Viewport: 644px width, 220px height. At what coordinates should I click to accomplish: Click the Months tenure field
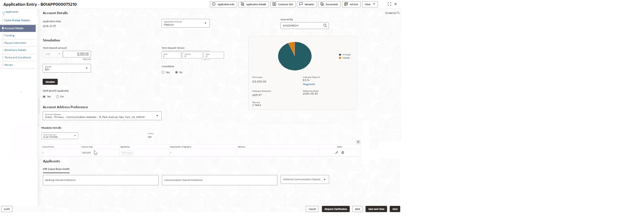click(193, 55)
